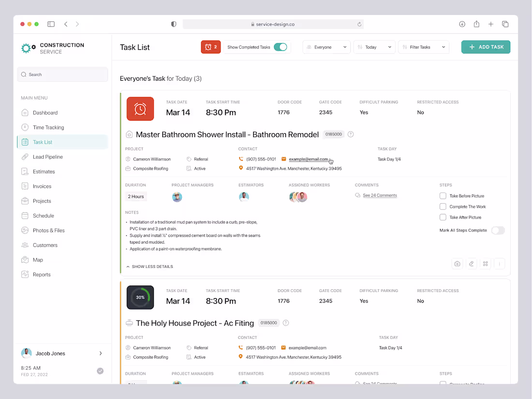Open the red alarm notifications badge

point(211,47)
